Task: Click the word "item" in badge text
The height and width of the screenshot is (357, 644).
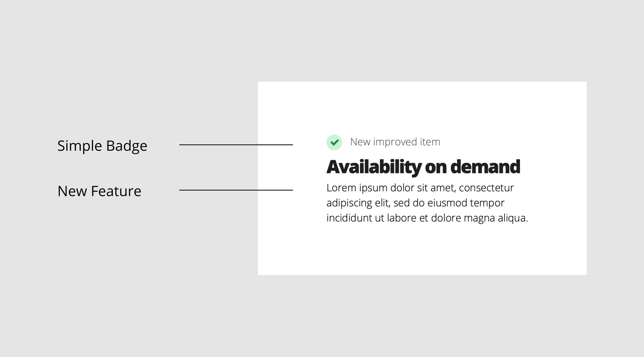Action: 430,142
